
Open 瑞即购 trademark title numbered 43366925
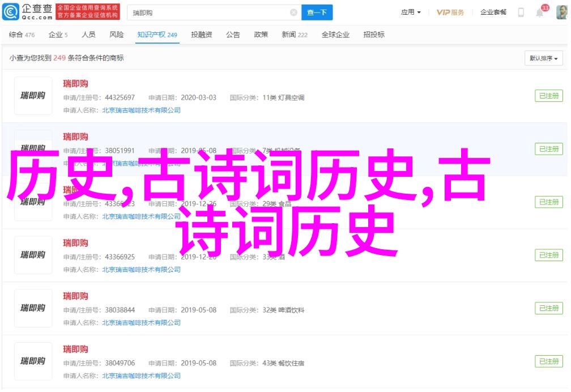coord(75,243)
